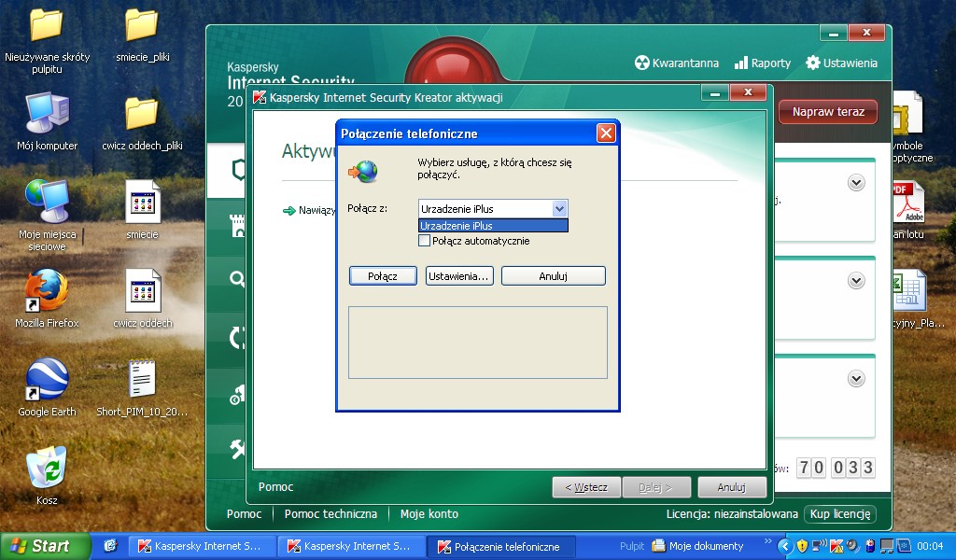Select the Short_PIM_10_20 document icon

pyautogui.click(x=142, y=387)
